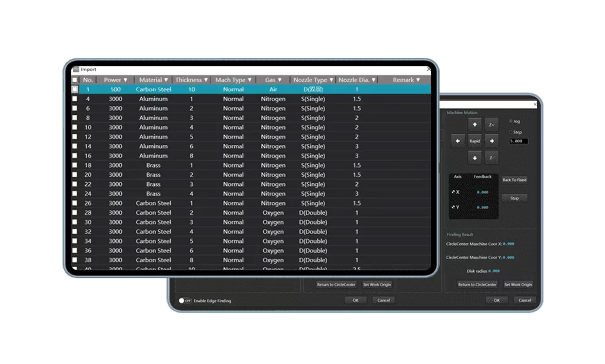Open the Nozzle Type filter dropdown
Image resolution: width=605 pixels, height=364 pixels.
331,80
